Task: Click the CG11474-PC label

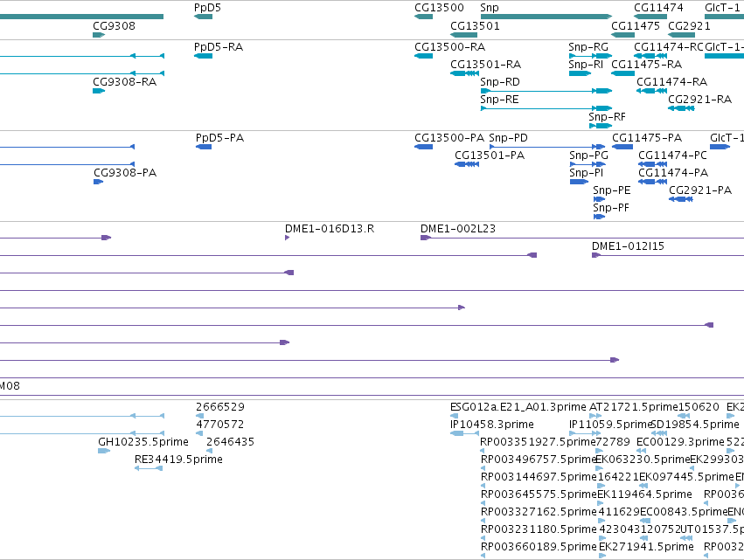Action: 672,155
